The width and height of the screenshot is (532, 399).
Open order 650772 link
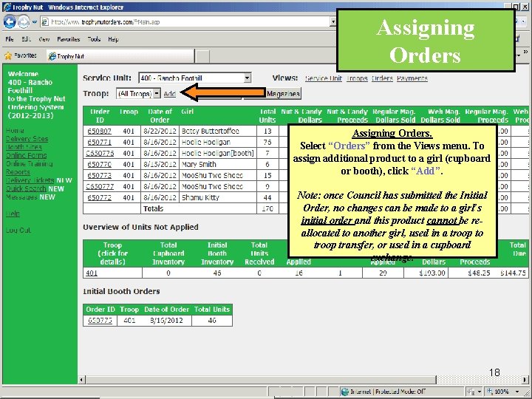tap(100, 197)
